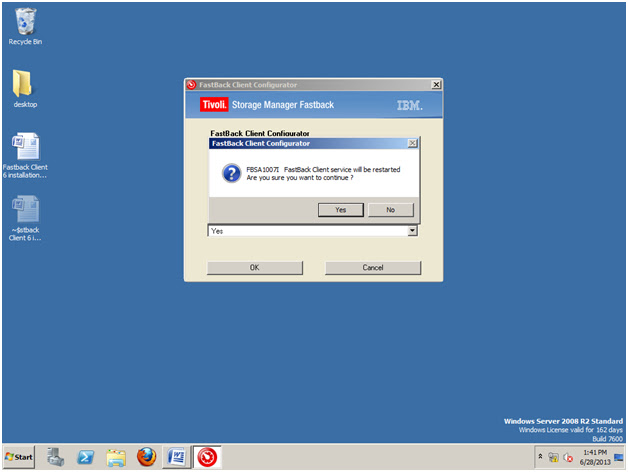Open Windows PowerShell from taskbar
The image size is (628, 472).
(86, 457)
